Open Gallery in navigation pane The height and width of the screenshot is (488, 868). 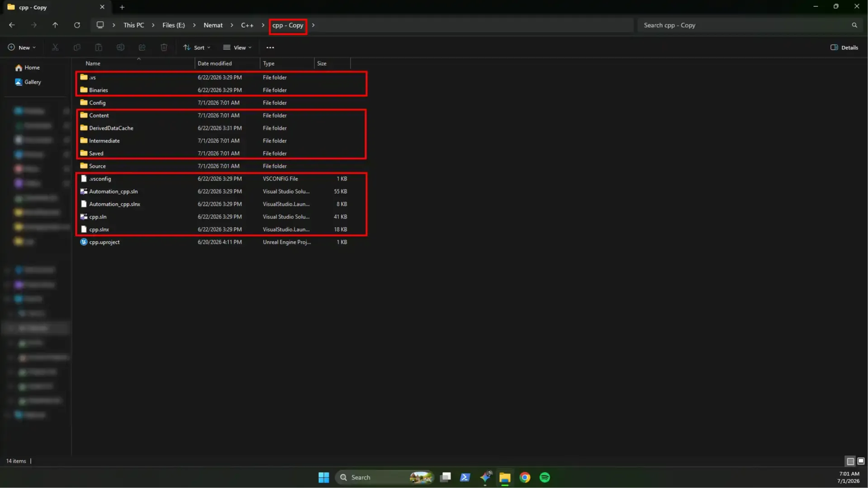coord(28,82)
